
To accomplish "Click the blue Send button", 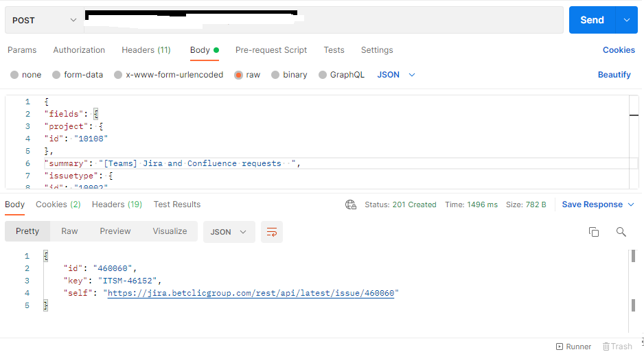I will coord(592,20).
